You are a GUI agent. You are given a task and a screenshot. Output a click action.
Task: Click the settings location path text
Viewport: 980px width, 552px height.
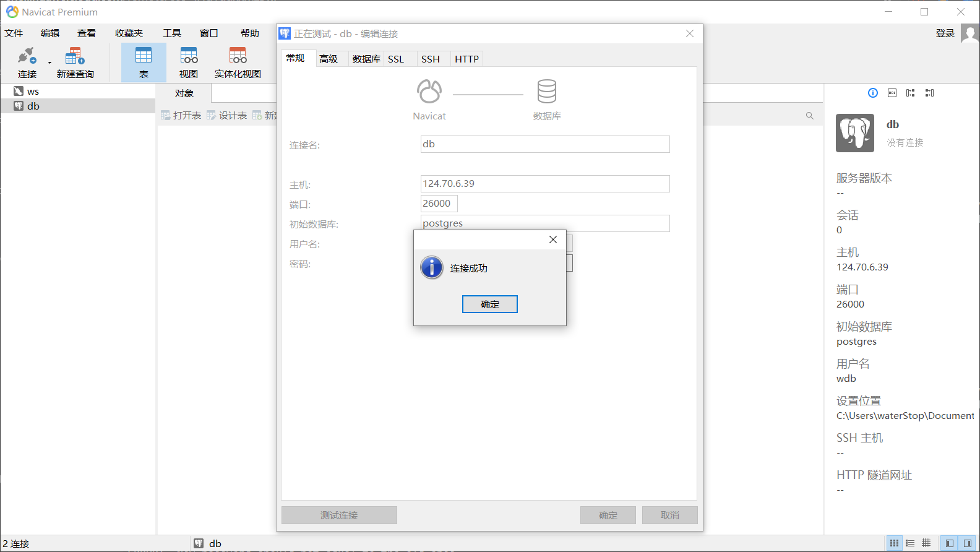click(905, 416)
